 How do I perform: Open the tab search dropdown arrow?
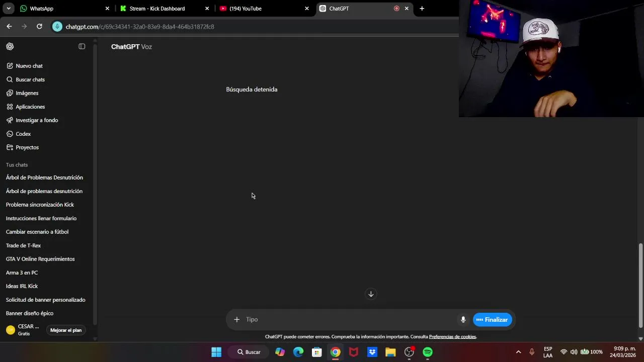pos(9,9)
